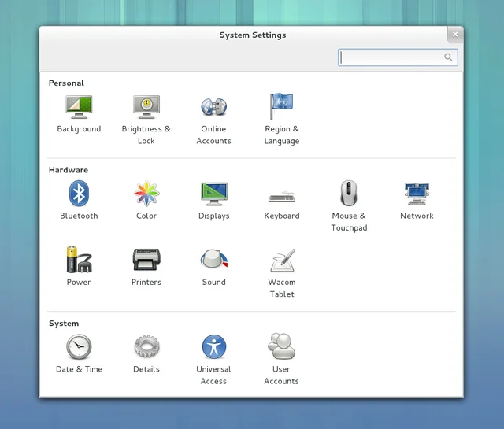
Task: Close the System Settings window
Action: (454, 34)
